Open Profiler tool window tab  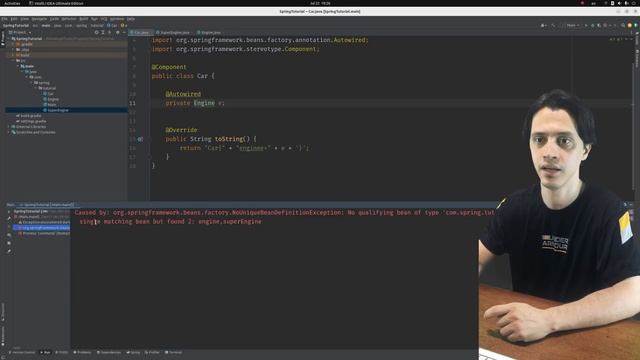(152, 352)
